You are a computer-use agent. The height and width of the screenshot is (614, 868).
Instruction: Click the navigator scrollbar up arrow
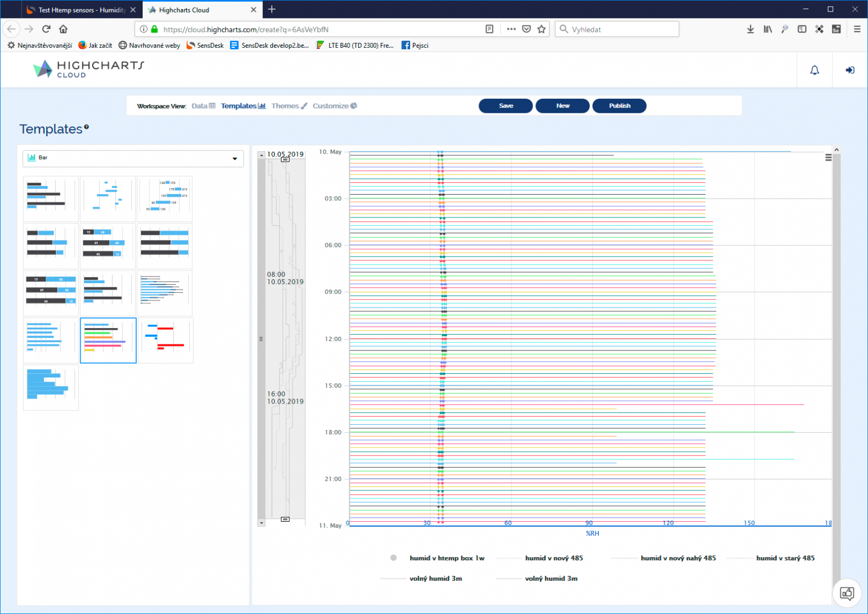[261, 155]
